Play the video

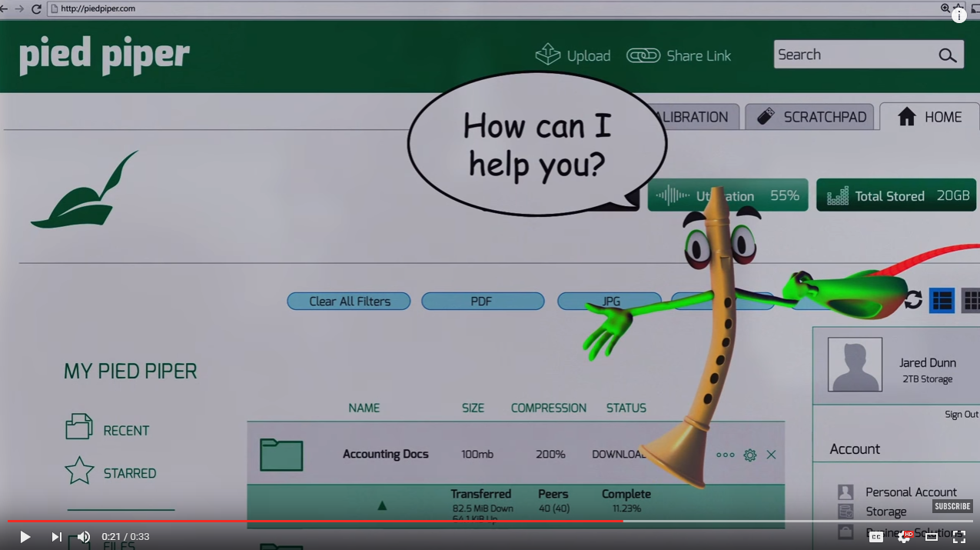pos(25,537)
